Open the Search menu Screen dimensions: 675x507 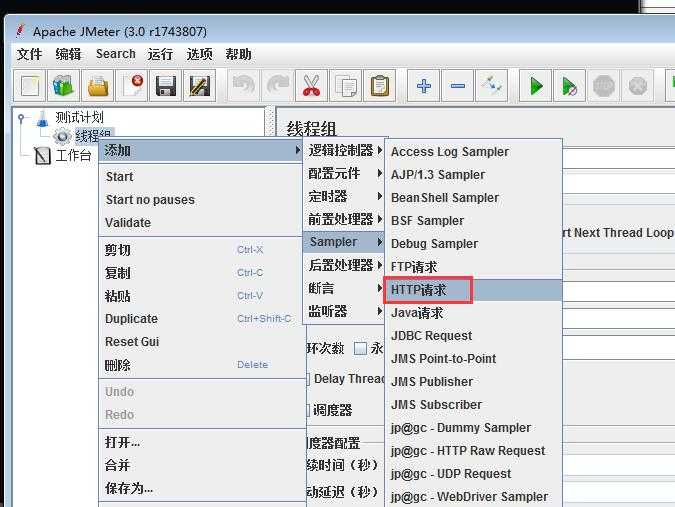[x=115, y=54]
